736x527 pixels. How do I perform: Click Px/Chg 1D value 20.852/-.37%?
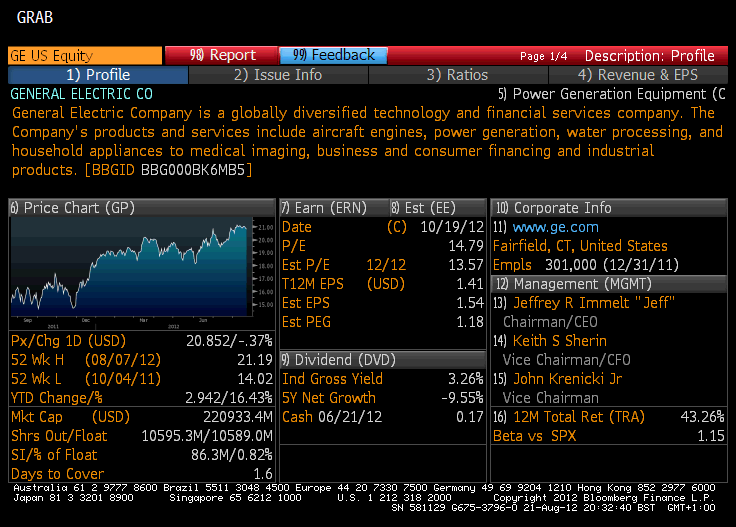(229, 341)
